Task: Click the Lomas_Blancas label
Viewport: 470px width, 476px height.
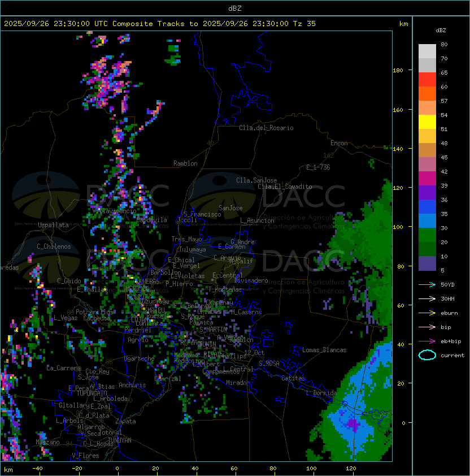Action: [x=324, y=350]
